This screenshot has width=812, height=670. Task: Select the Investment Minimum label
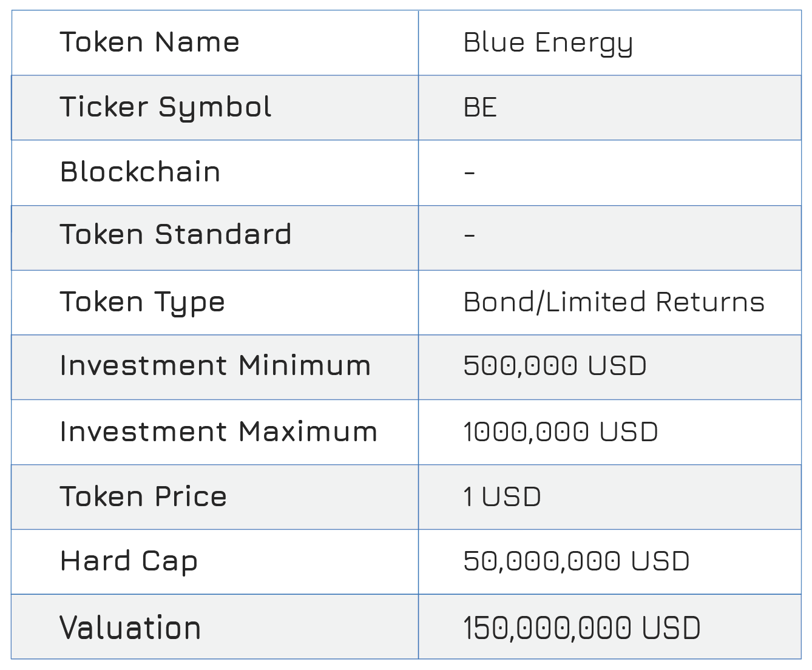click(215, 365)
